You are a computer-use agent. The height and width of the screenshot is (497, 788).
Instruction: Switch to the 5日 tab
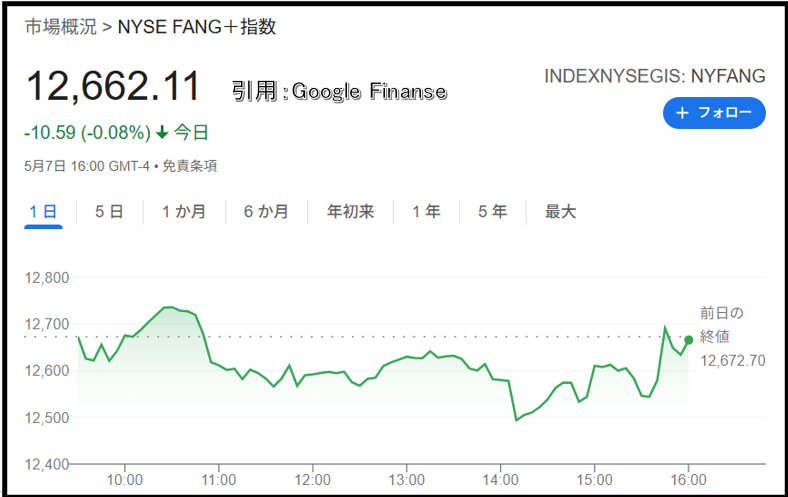(109, 212)
